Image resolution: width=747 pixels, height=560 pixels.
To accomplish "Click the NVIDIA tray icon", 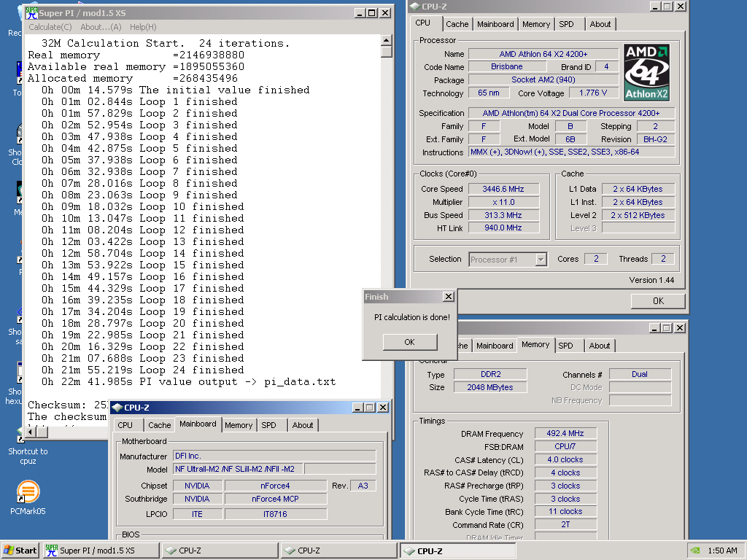I will coord(695,551).
